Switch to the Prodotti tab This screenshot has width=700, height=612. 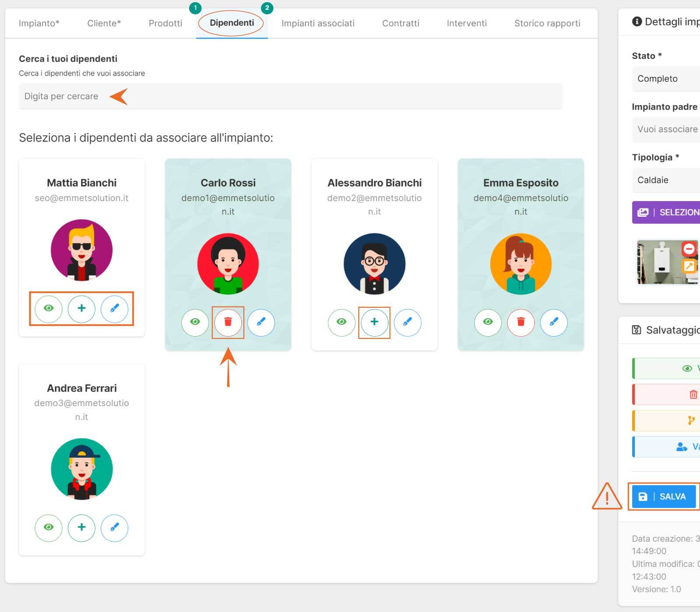pyautogui.click(x=165, y=23)
